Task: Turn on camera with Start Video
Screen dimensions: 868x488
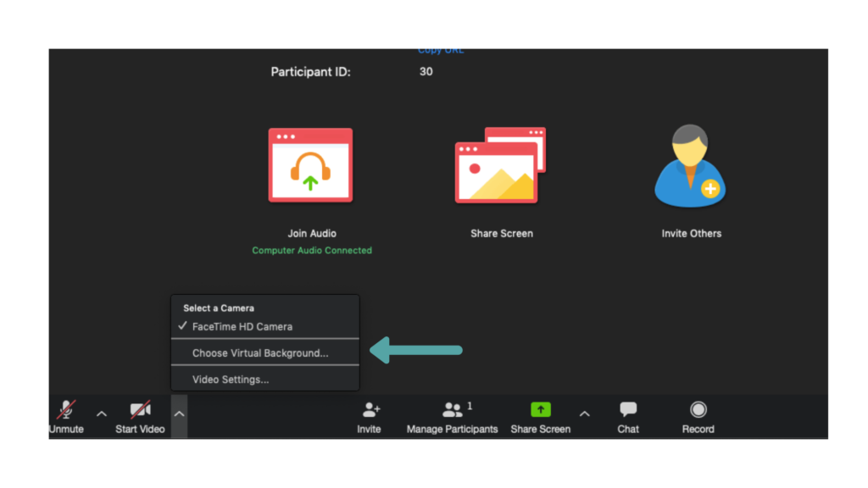Action: (x=140, y=418)
